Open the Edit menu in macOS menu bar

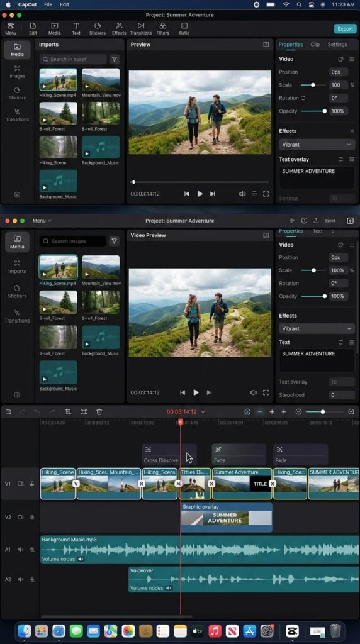[65, 4]
